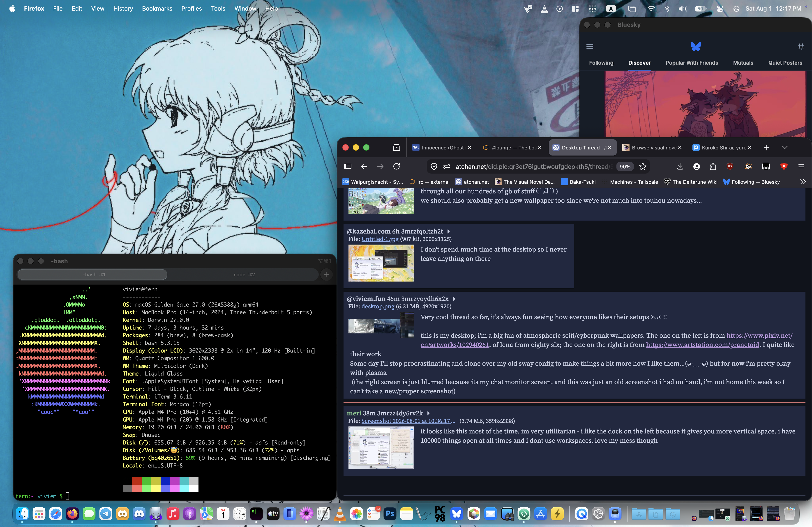Click the site permissions icon in address bar
Screen dimensions: 812x527
click(x=446, y=166)
